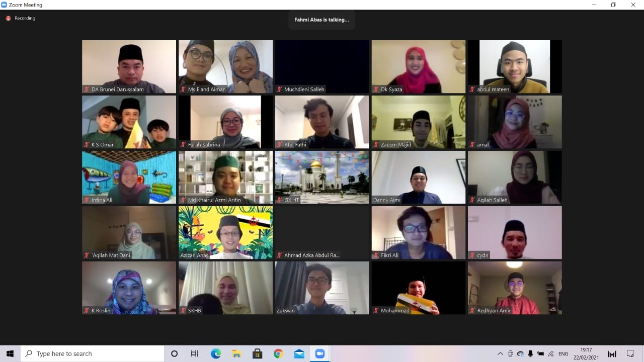Open Task View on the taskbar
Image resolution: width=644 pixels, height=362 pixels.
click(195, 354)
